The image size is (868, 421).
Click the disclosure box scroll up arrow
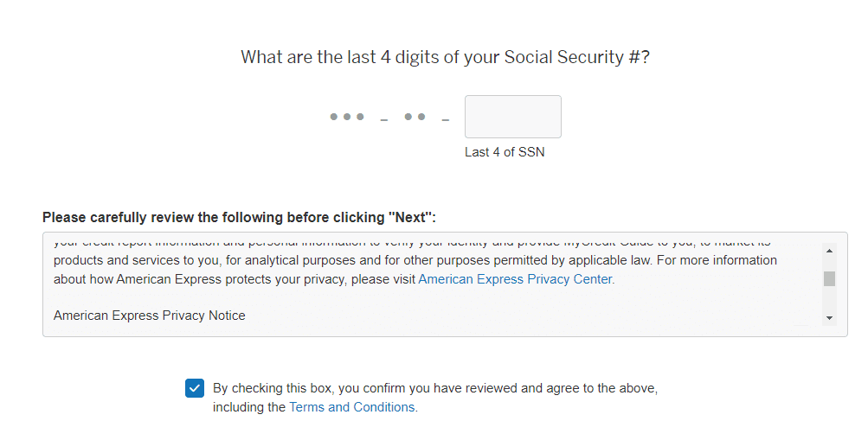click(829, 251)
